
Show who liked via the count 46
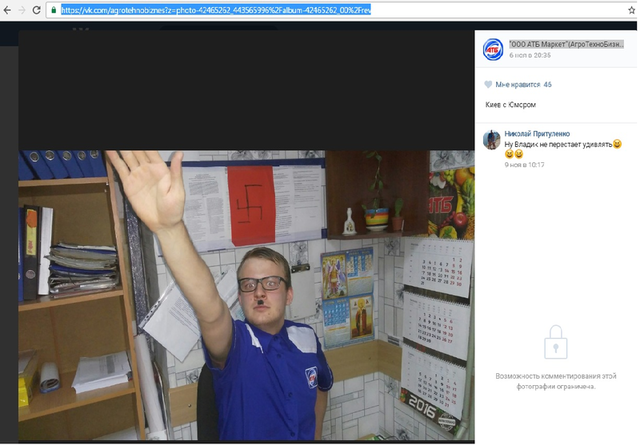click(547, 85)
